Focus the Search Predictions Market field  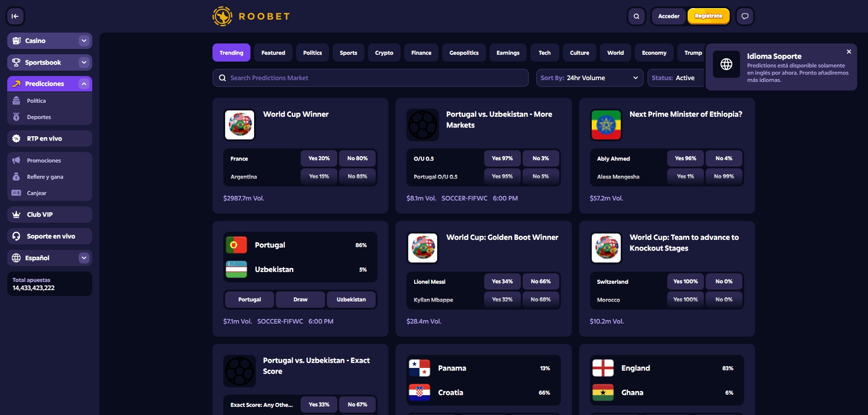point(371,78)
